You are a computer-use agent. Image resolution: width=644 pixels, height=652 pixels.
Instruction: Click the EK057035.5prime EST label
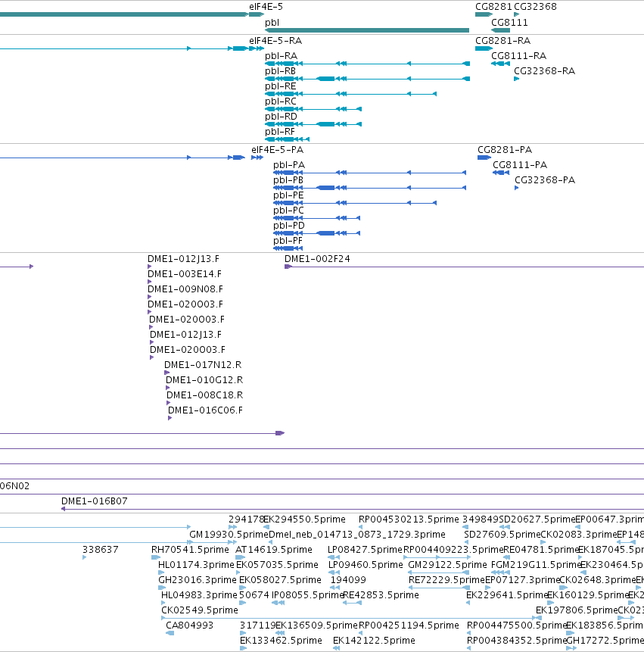tap(277, 565)
